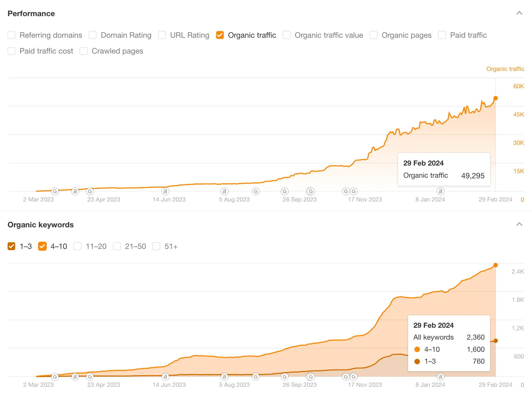
Task: Collapse the Organic keywords section chevron
Action: click(519, 224)
